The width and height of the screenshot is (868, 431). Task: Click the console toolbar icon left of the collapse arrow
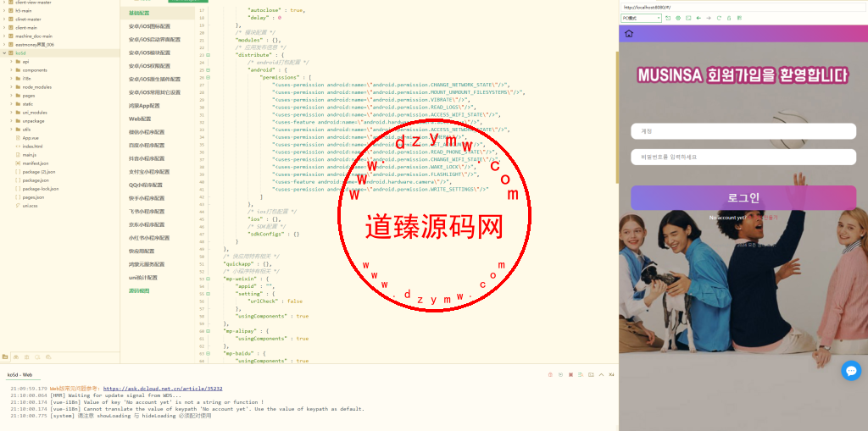click(x=591, y=374)
